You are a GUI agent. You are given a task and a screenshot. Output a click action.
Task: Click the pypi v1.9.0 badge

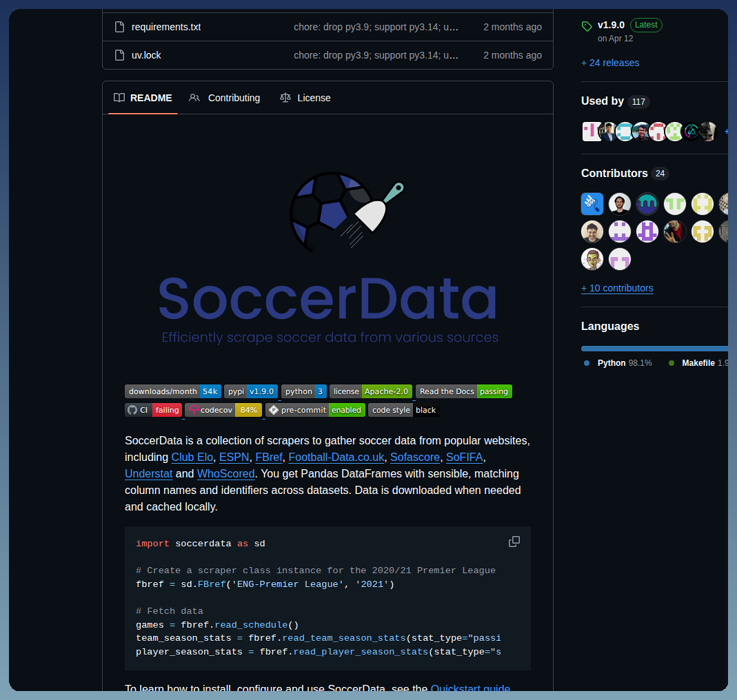click(251, 391)
